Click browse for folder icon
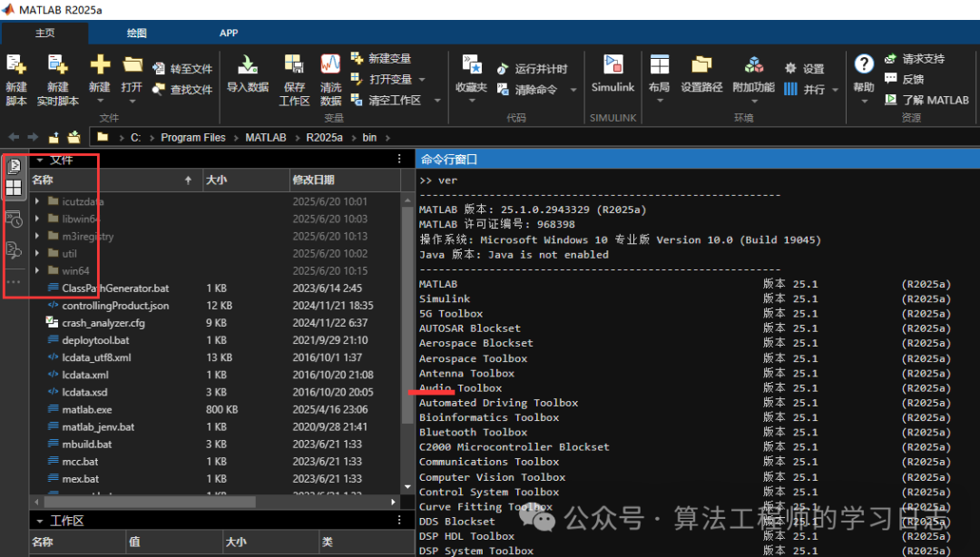Viewport: 980px width, 557px height. (73, 137)
